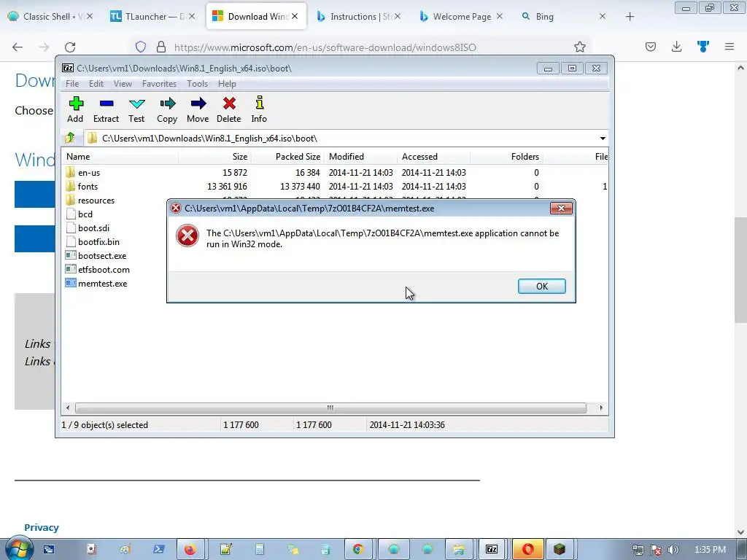Sort by the Name column header

pyautogui.click(x=120, y=157)
